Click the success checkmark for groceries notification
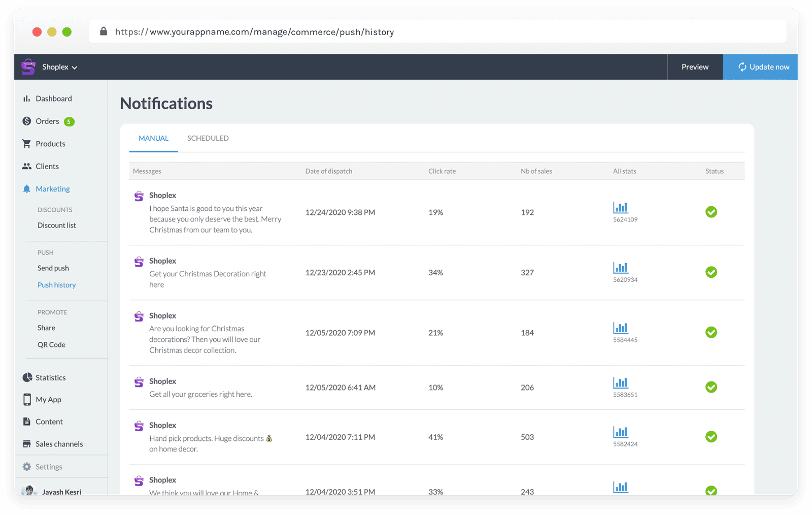812x515 pixels. (711, 387)
